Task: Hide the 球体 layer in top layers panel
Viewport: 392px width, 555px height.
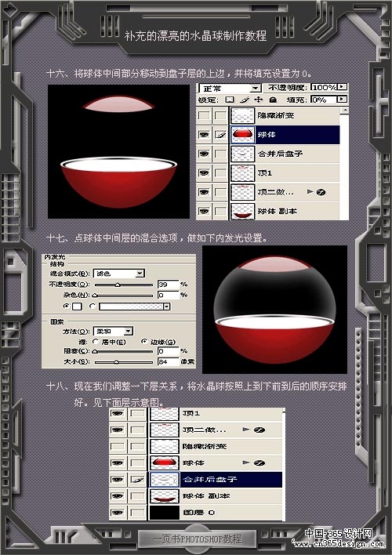Action: coord(204,135)
